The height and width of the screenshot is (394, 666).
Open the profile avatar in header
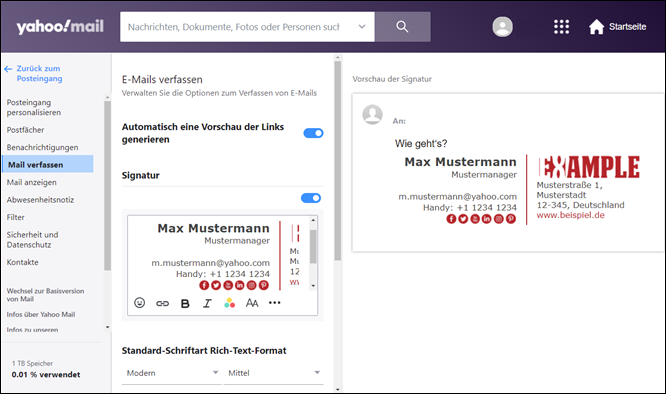[502, 27]
